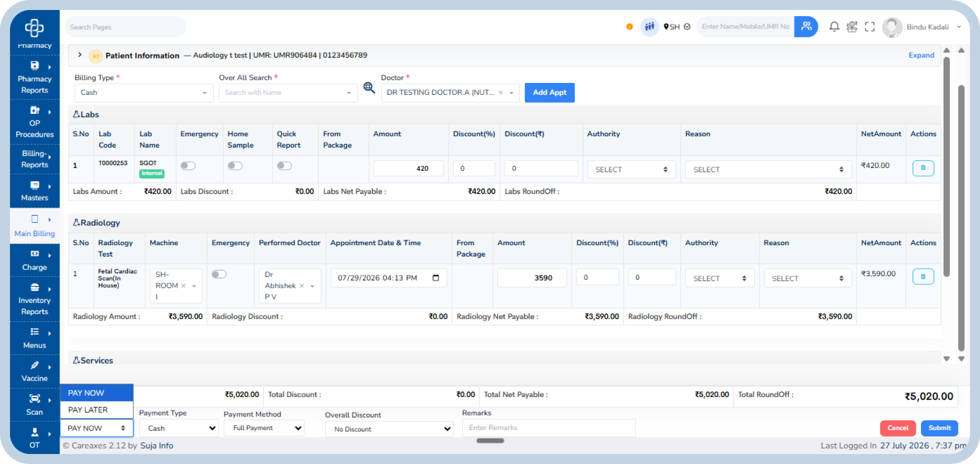This screenshot has height=464, width=980.
Task: Click Radiology Amount field showing 3590
Action: coord(532,278)
